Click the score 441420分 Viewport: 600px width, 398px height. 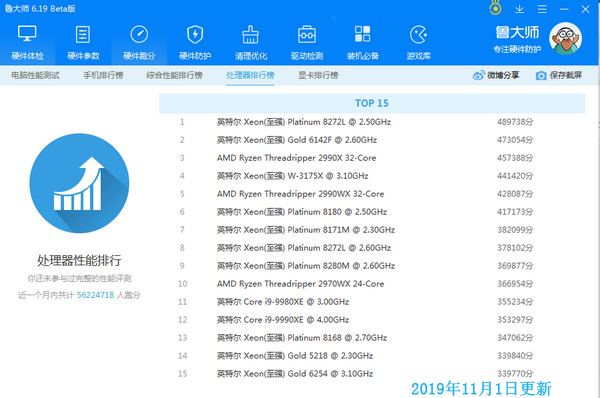[515, 176]
